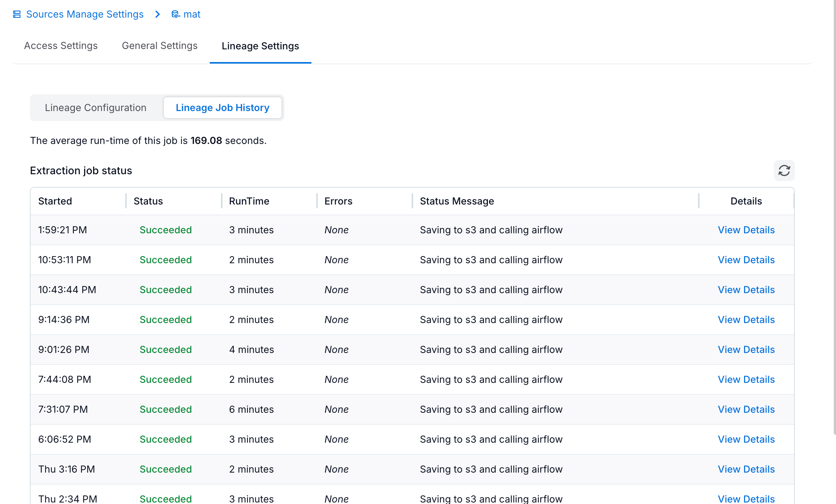Click the refresh extraction job status icon

784,170
